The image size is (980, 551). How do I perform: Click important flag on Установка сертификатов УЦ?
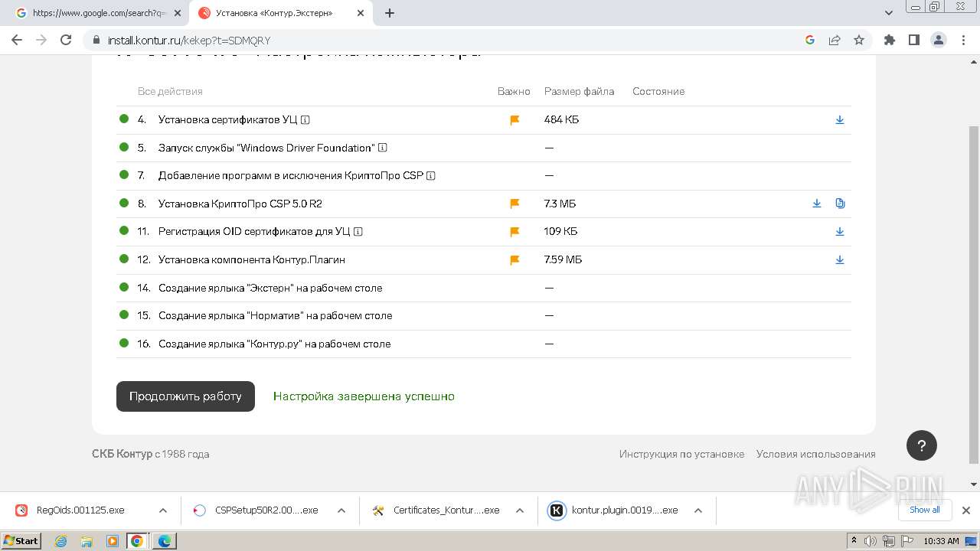514,120
